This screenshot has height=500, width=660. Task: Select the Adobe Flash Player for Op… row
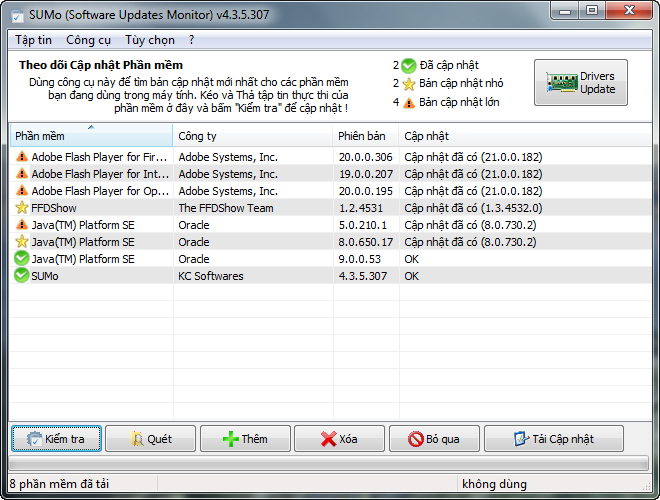point(330,191)
